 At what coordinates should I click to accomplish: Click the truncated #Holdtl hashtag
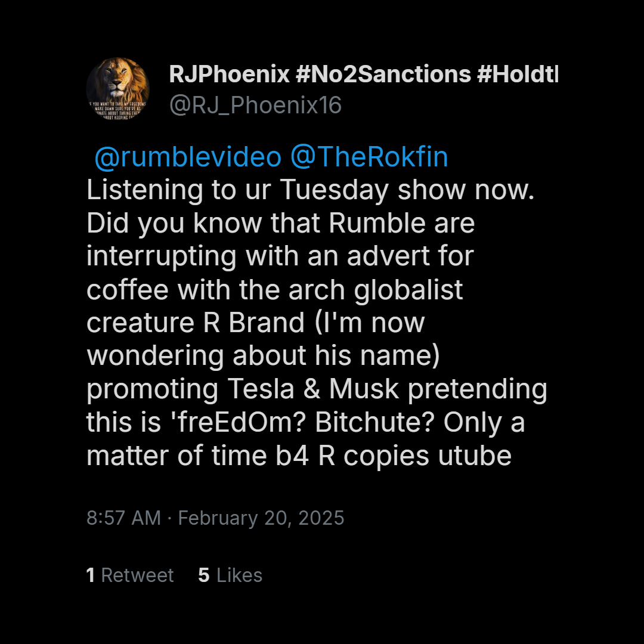point(518,75)
